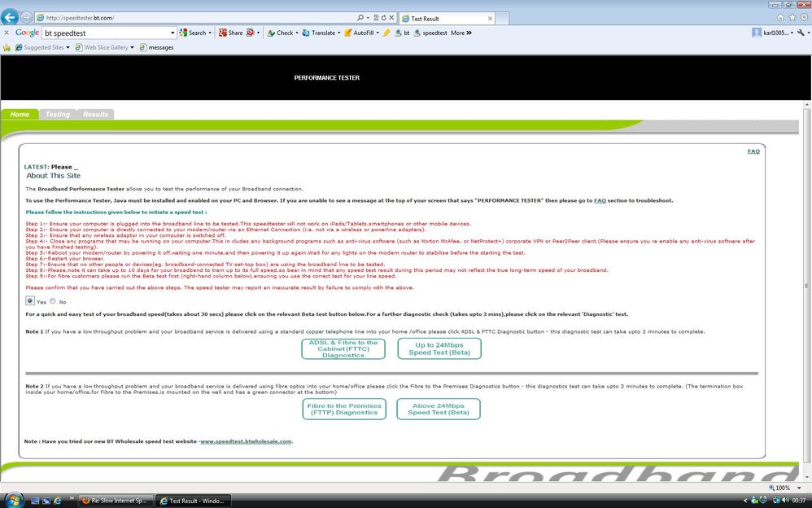The width and height of the screenshot is (812, 508).
Task: Expand the AutoFill dropdown arrow
Action: pos(378,33)
